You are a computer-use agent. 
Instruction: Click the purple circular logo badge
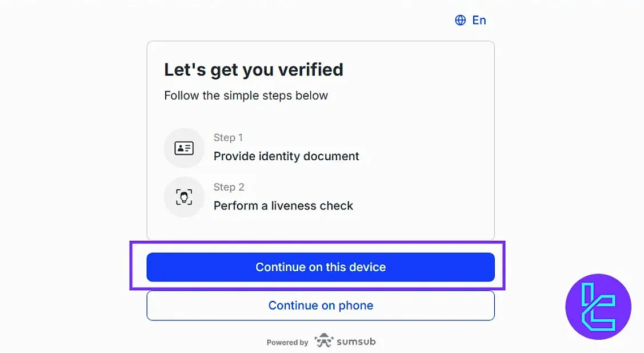(598, 307)
